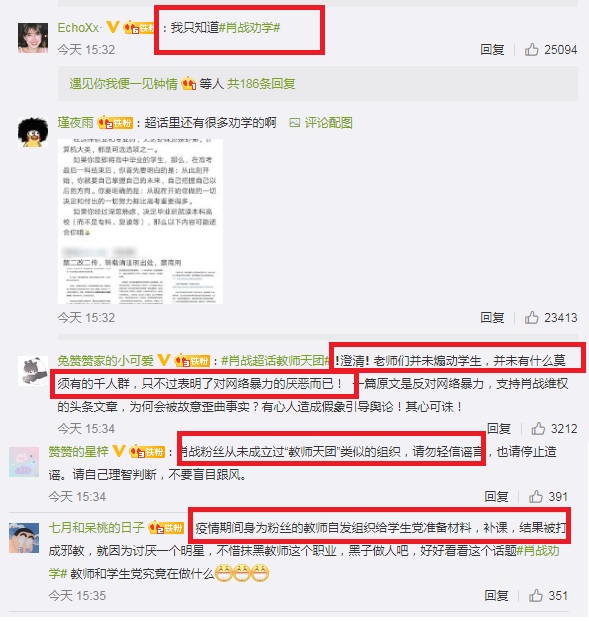Image resolution: width=589 pixels, height=621 pixels.
Task: Click 瑾夜雨's afro duck avatar
Action: click(33, 132)
